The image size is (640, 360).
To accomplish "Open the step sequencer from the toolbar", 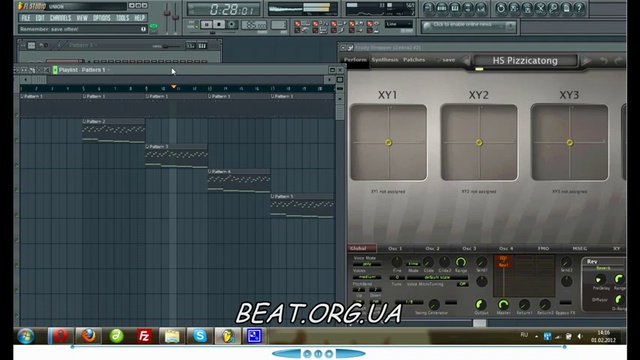I will point(441,8).
